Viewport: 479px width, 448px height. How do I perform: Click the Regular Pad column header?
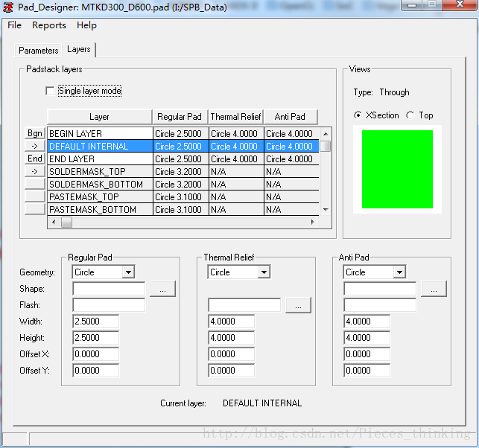179,117
